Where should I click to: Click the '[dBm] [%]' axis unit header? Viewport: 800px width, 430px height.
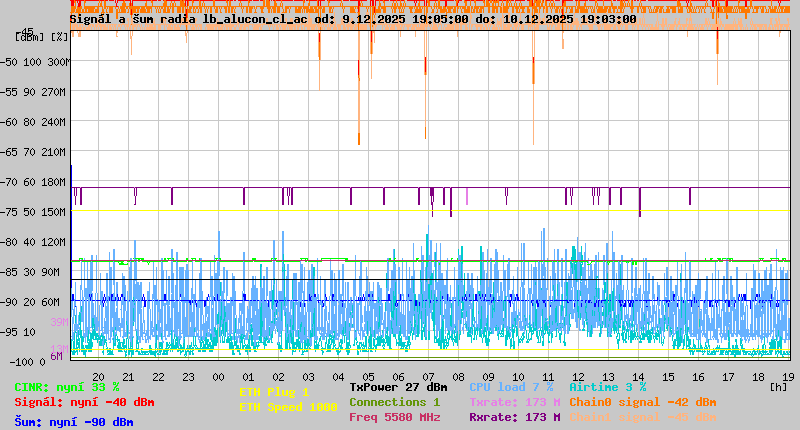tap(42, 37)
